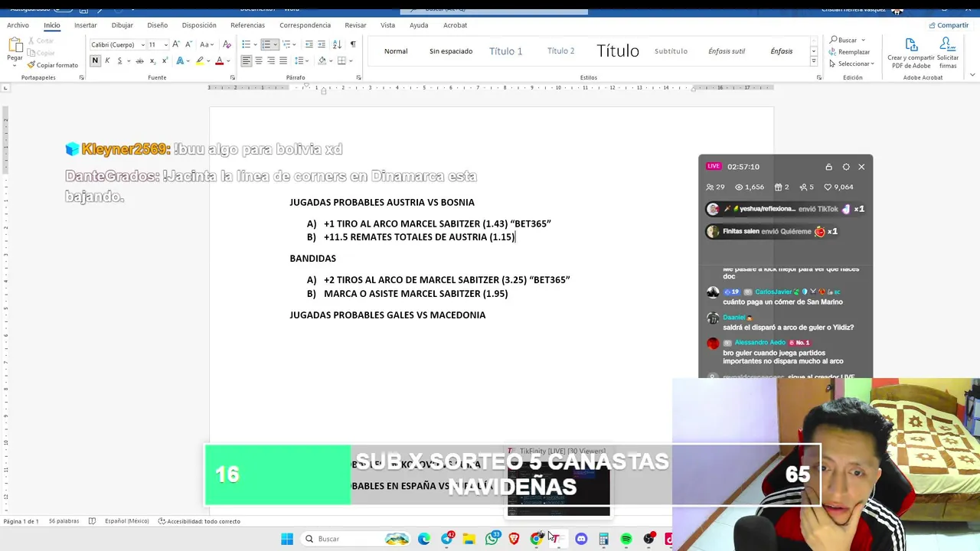Increase paragraph indent
Image resolution: width=980 pixels, height=551 pixels.
pos(322,44)
